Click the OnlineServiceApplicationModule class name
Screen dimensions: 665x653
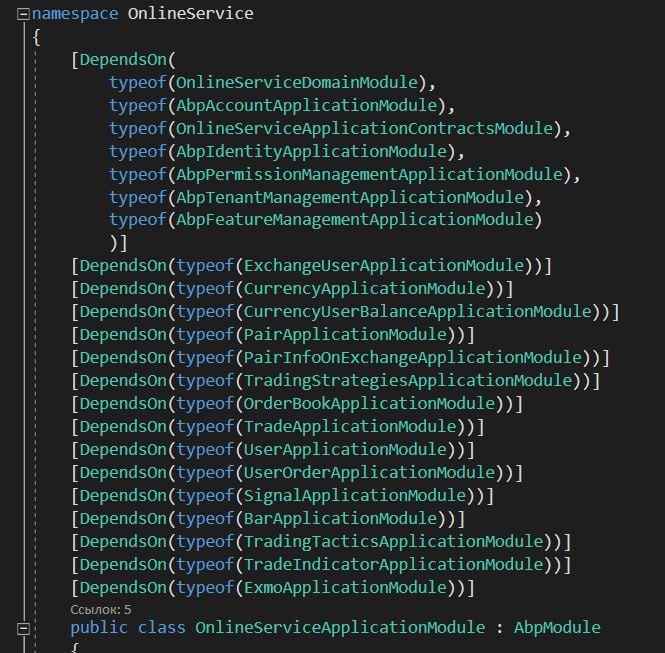click(x=341, y=628)
